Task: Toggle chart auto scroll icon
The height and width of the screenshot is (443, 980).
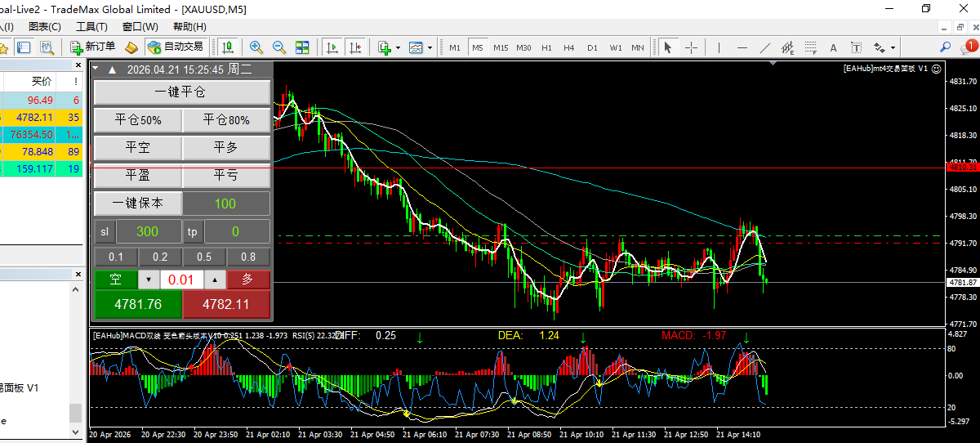Action: 332,47
